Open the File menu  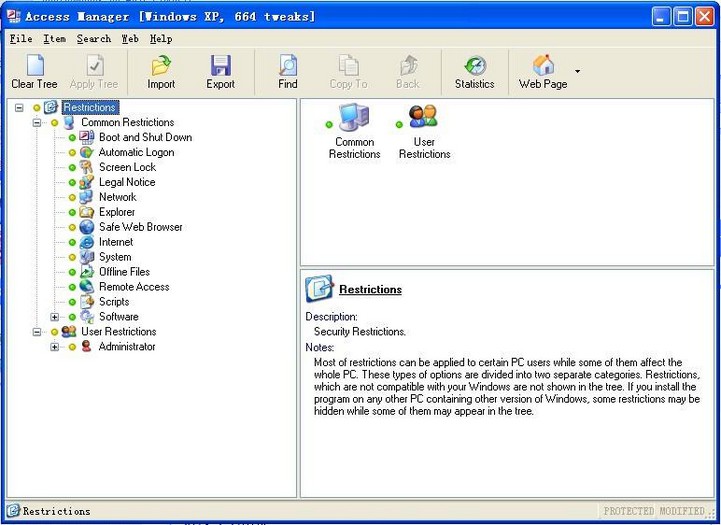[21, 39]
